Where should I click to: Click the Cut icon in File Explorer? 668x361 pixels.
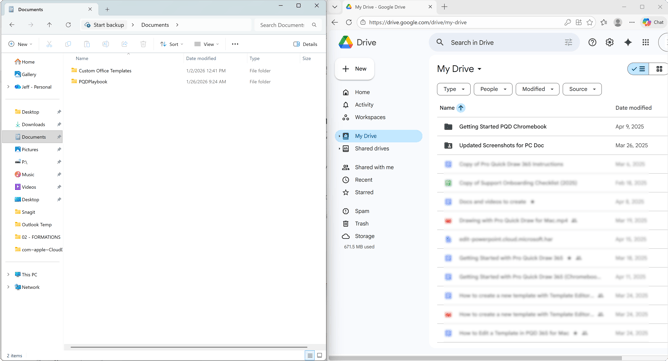tap(49, 44)
